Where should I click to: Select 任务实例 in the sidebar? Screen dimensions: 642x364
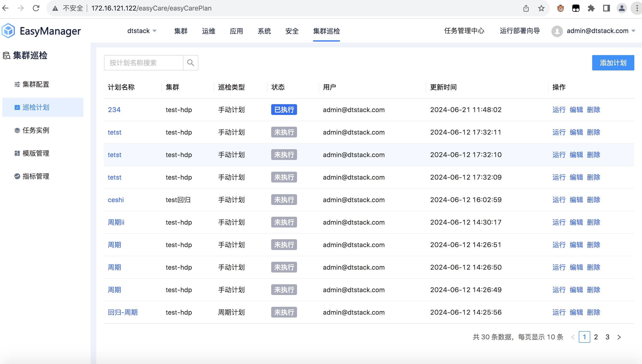coord(43,130)
